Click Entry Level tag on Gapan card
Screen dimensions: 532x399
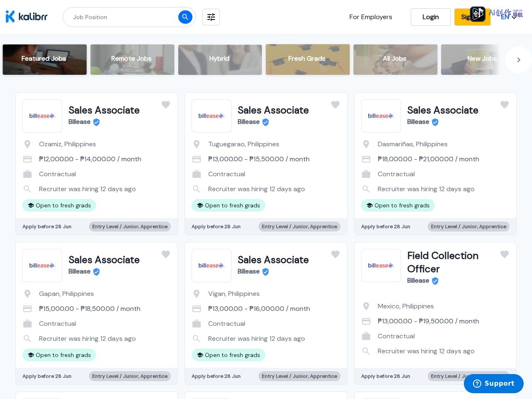(130, 376)
